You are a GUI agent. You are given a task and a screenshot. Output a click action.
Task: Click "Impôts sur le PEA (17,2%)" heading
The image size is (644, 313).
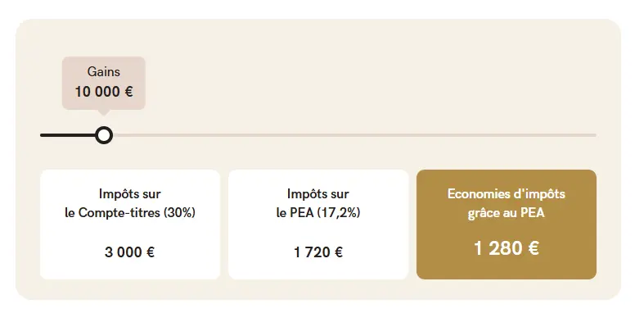(x=318, y=203)
